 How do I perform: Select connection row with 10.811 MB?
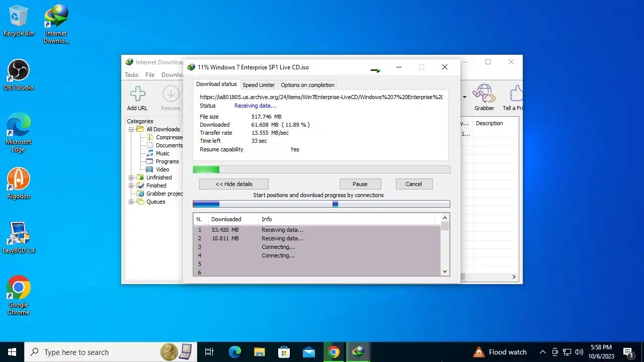tap(317, 238)
